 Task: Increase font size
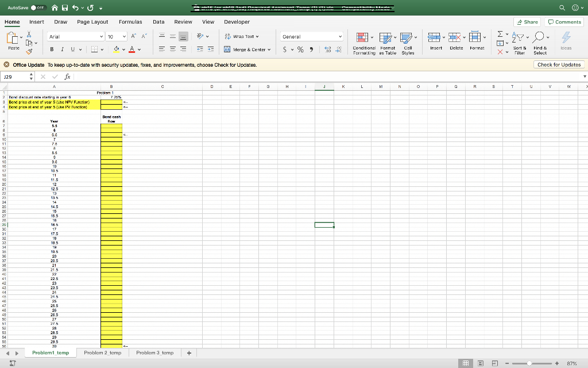click(134, 36)
